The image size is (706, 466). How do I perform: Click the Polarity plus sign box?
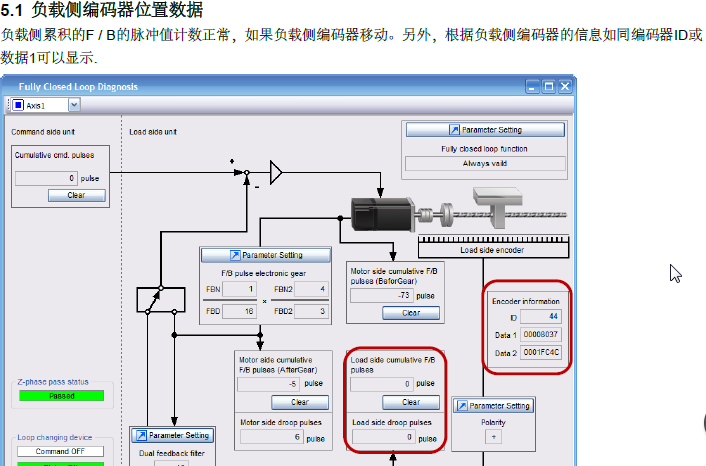click(x=492, y=437)
